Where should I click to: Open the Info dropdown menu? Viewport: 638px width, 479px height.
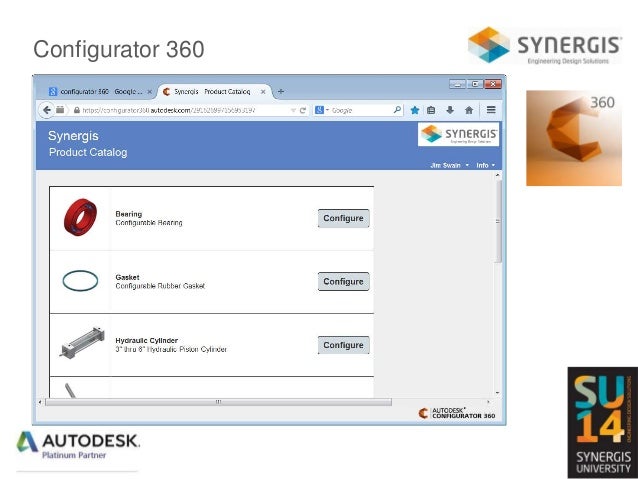[485, 165]
